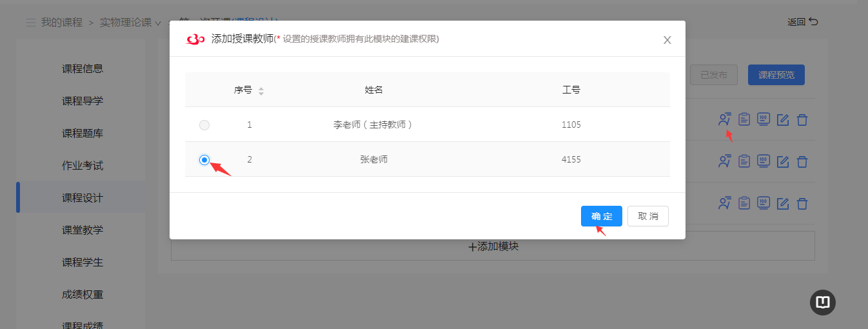
Task: Delete first module with trash icon
Action: [802, 119]
